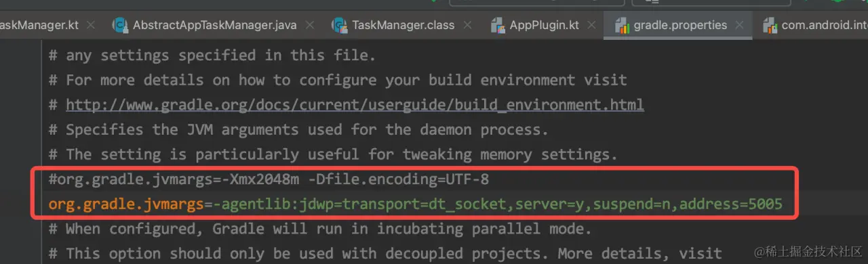Click the AppPlugin.kt Kotlin file icon

click(x=498, y=26)
